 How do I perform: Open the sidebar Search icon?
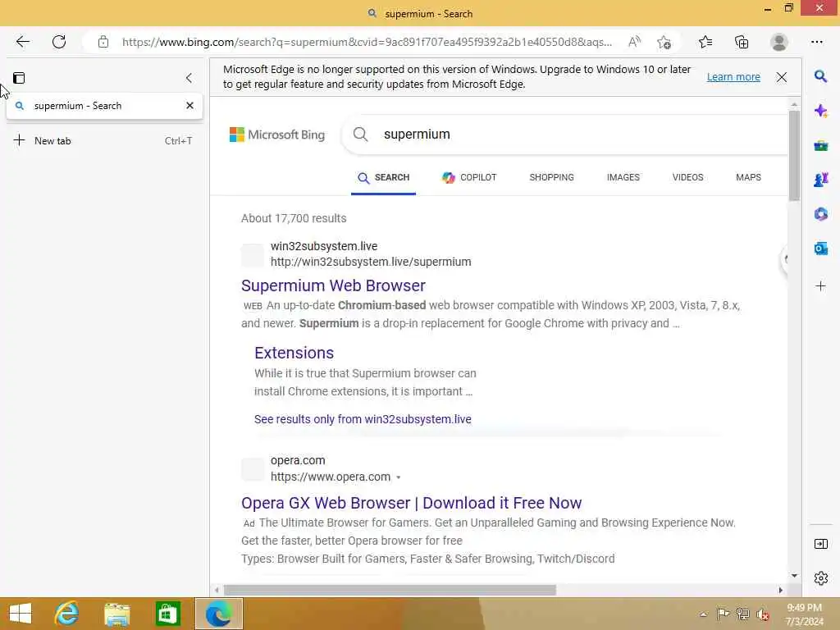[x=820, y=76]
